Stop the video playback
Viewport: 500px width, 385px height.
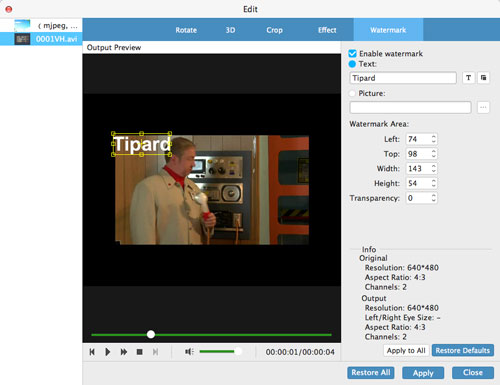[140, 352]
